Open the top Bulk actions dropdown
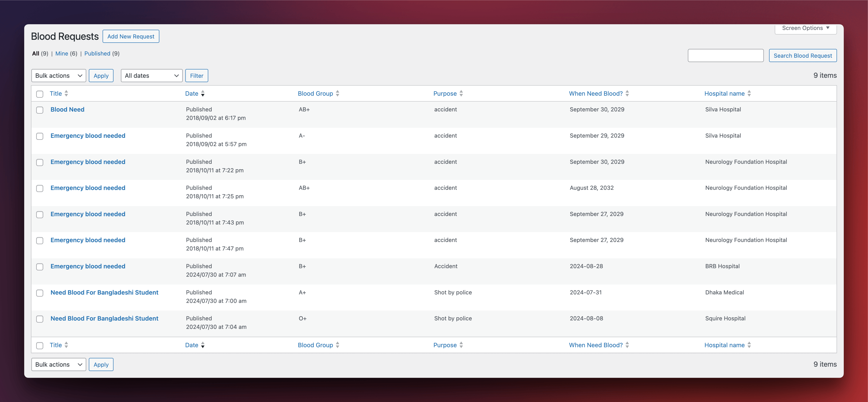Viewport: 868px width, 402px height. click(x=59, y=76)
